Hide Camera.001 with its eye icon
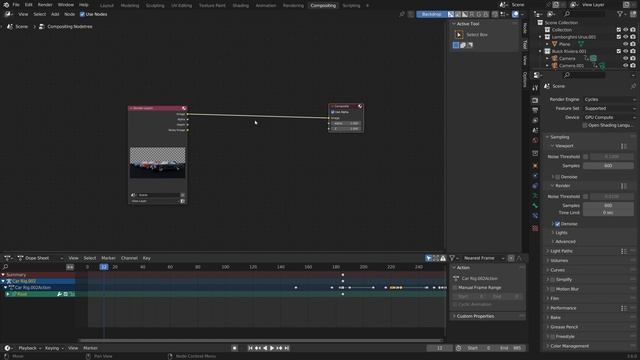Screen dimensions: 640x360 coord(625,65)
